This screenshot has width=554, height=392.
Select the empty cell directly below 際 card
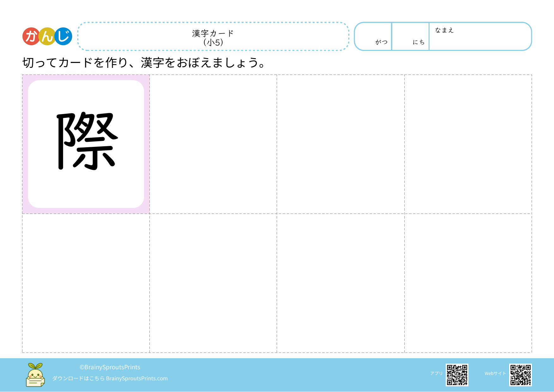[x=86, y=283]
